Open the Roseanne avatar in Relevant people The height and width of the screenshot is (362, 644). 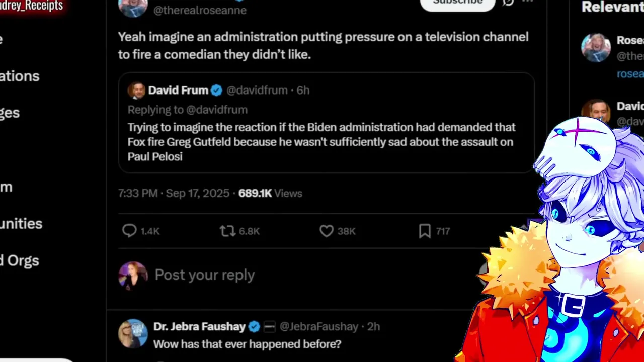(x=596, y=48)
